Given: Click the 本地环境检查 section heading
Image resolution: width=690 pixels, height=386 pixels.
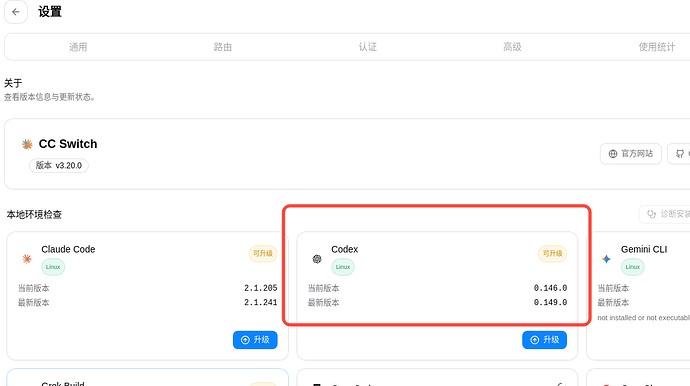Looking at the screenshot, I should click(34, 214).
